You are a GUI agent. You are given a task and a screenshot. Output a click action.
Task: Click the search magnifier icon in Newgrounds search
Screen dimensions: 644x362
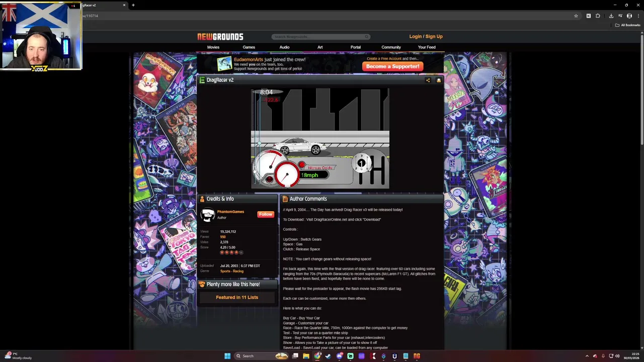click(x=367, y=37)
